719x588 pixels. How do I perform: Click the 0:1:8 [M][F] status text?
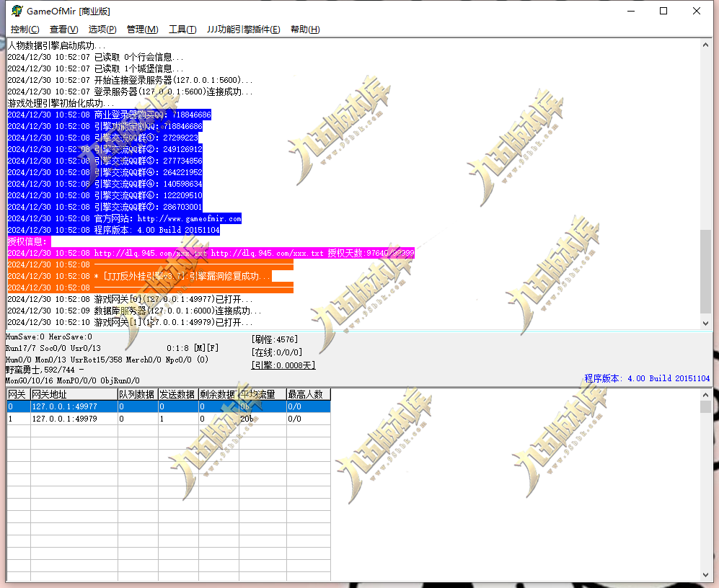click(x=193, y=348)
